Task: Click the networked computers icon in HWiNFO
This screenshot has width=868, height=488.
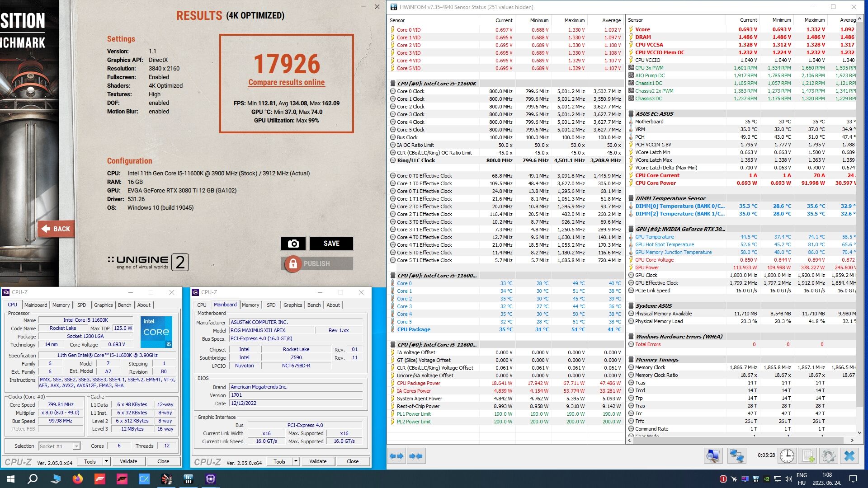Action: [x=736, y=455]
